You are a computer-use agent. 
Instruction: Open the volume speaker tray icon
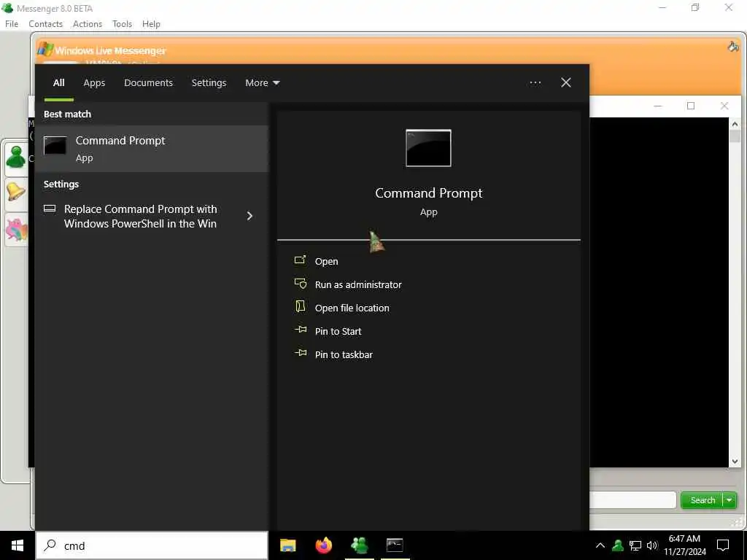pos(652,545)
